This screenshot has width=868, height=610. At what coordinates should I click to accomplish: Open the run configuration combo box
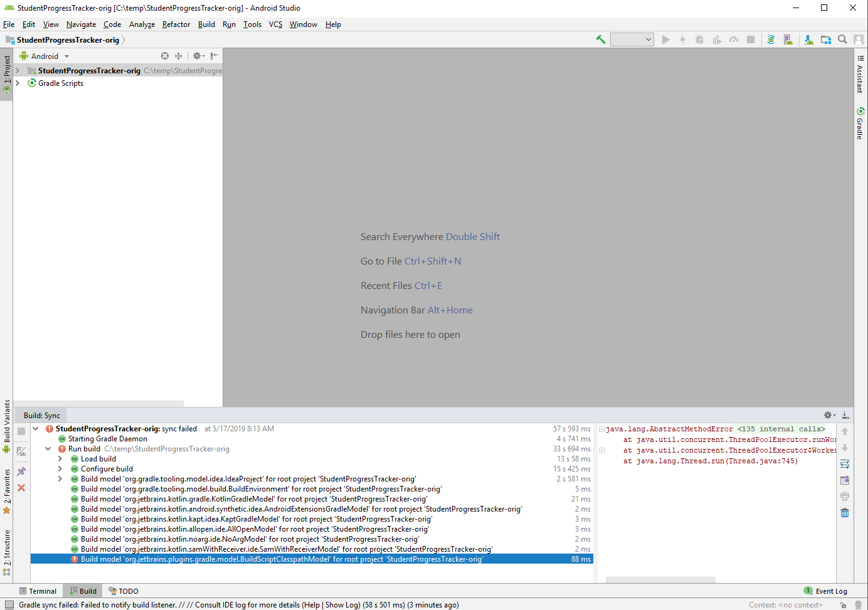click(632, 39)
